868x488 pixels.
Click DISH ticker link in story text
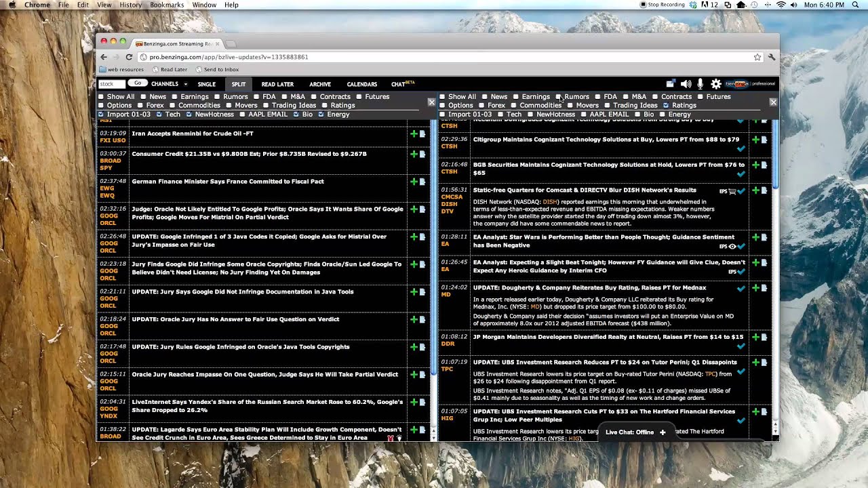(549, 202)
